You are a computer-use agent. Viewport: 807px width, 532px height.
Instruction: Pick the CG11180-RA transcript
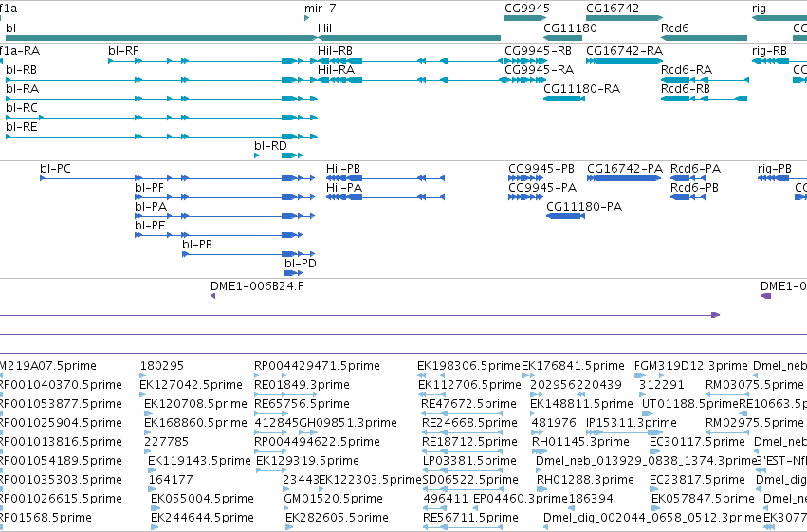[564, 99]
